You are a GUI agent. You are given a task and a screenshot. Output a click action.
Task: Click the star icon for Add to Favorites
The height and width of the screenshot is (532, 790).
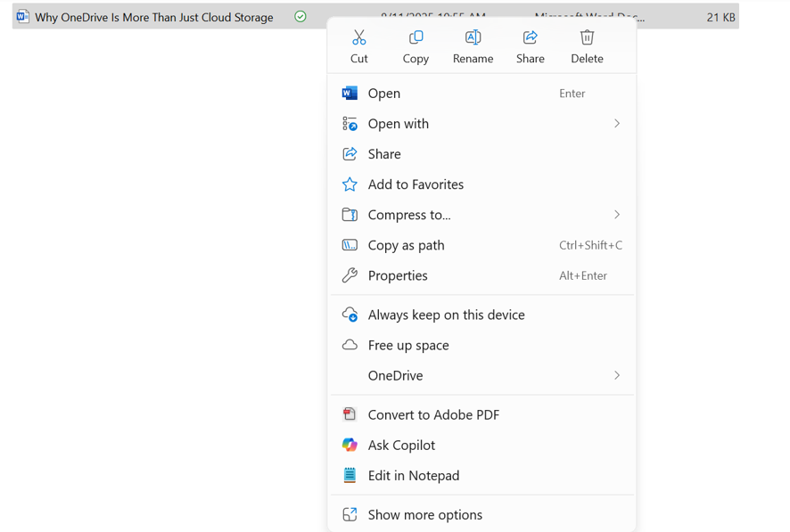pos(350,184)
